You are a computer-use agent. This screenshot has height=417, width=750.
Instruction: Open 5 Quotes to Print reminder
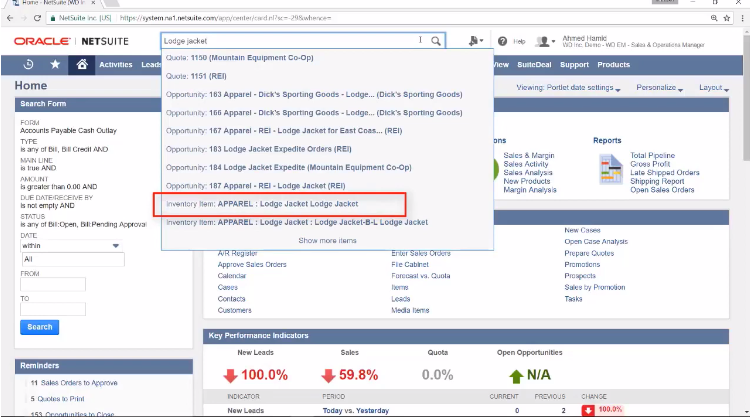57,399
